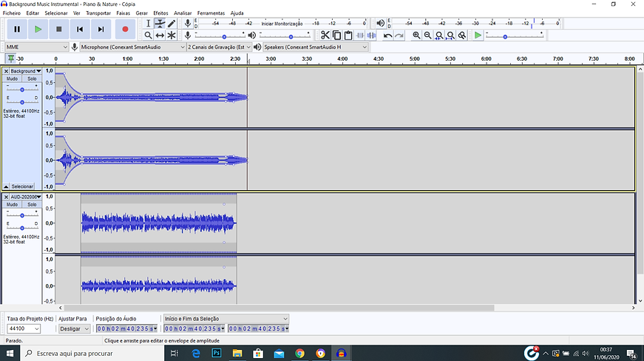Click the playback meter speaker icon
Viewport: 644px width, 361px height.
click(380, 24)
